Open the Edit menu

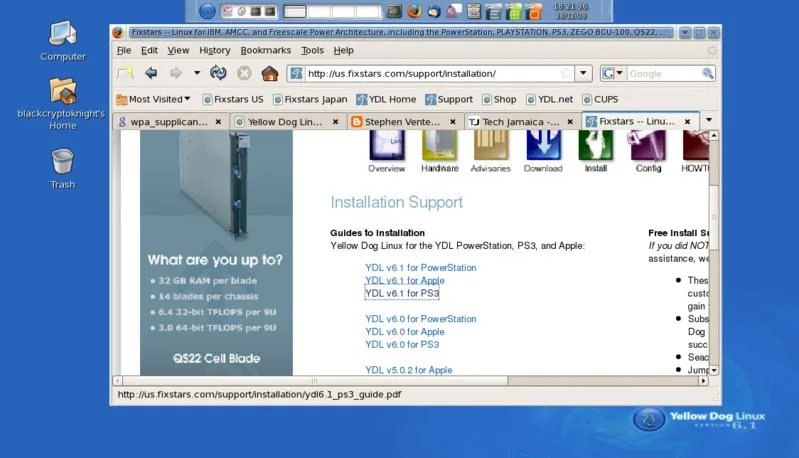coord(149,50)
